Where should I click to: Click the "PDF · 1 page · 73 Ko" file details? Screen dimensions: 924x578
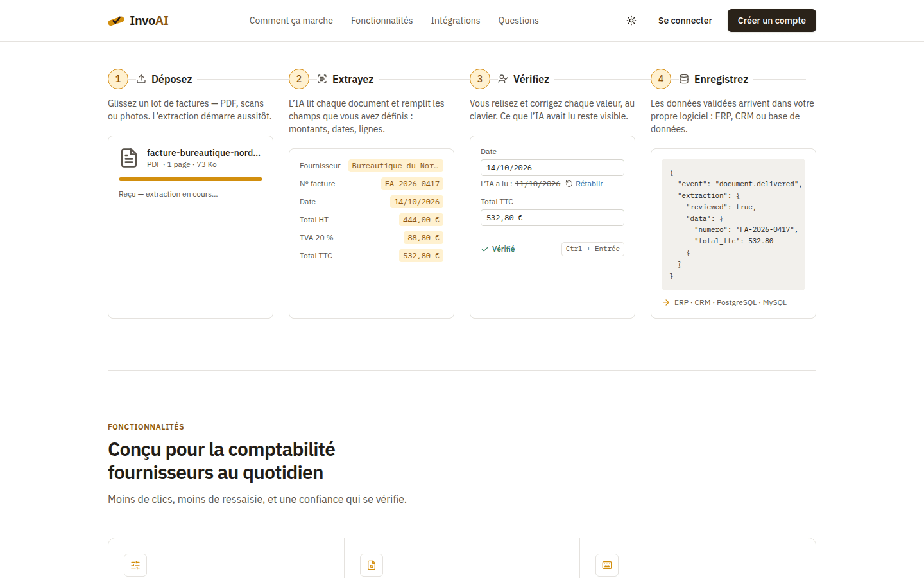(182, 164)
